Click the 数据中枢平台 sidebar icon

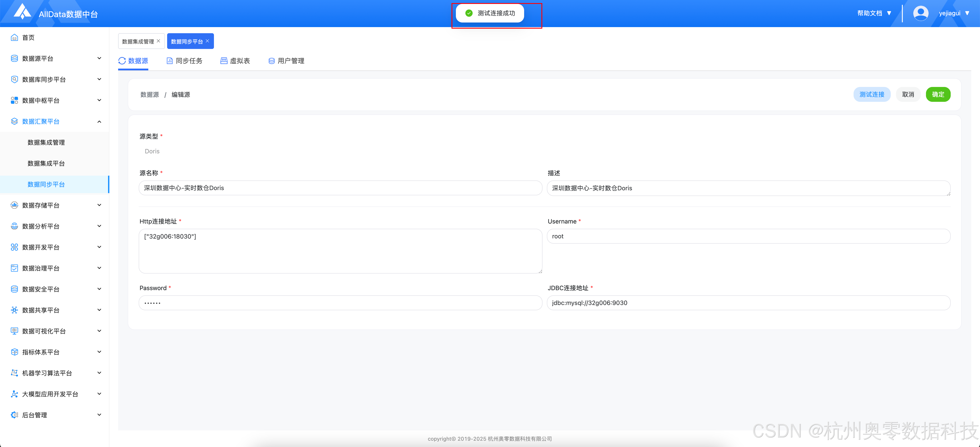point(14,100)
